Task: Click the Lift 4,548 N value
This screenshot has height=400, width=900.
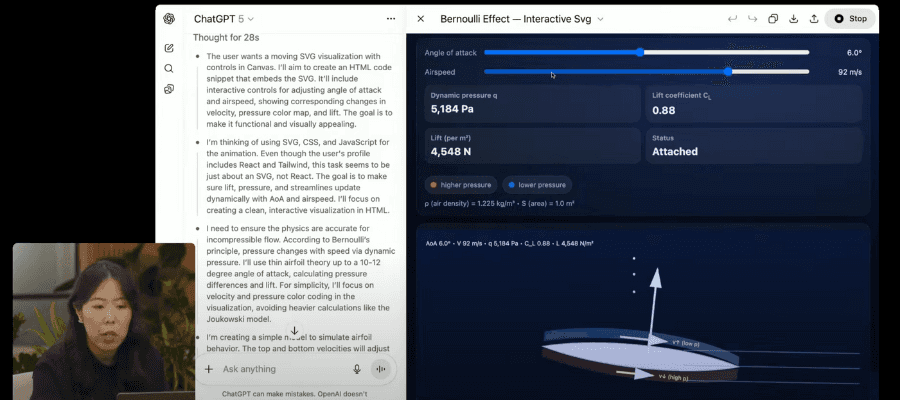Action: (450, 152)
